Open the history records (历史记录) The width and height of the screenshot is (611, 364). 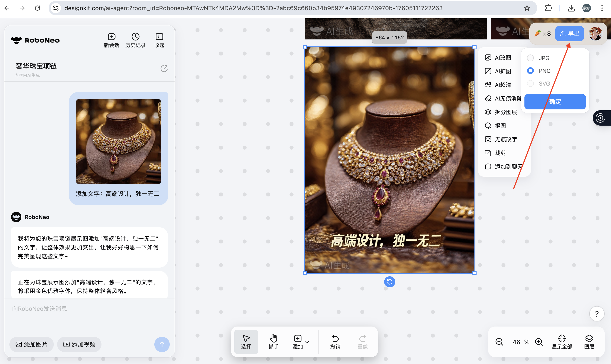point(135,40)
